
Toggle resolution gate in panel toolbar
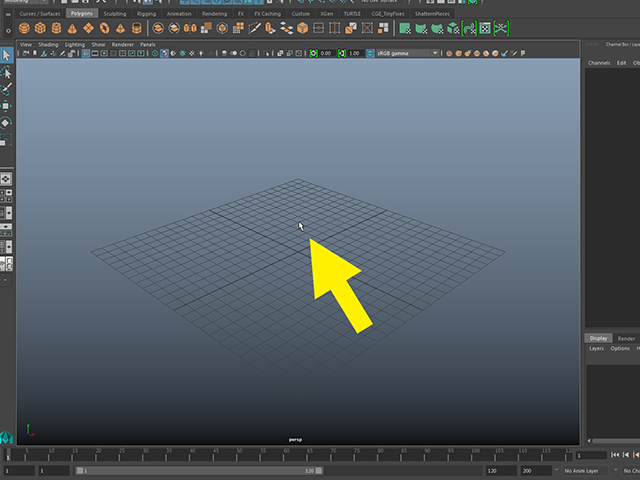tap(104, 53)
